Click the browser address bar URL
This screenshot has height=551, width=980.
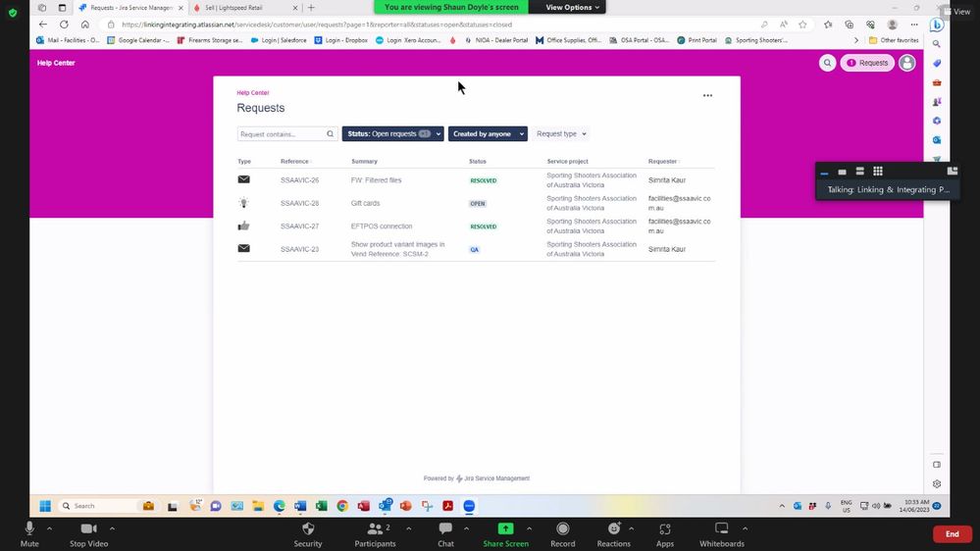[316, 25]
